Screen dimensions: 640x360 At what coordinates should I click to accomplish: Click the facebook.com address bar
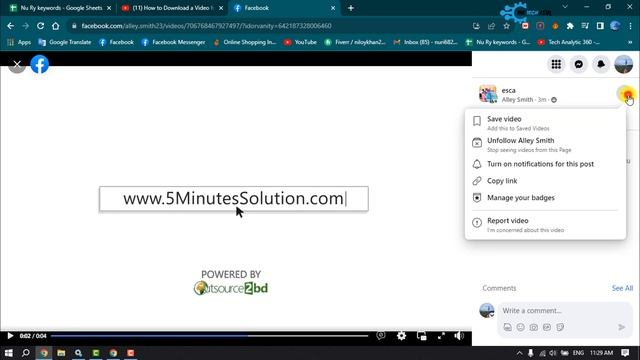point(269,26)
